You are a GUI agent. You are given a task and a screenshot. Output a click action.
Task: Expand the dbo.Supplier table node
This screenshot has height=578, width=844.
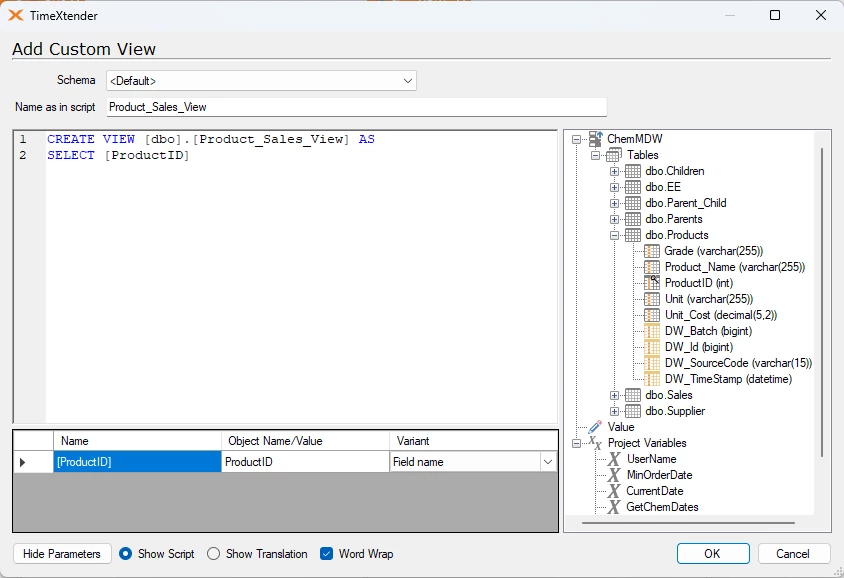click(x=614, y=412)
